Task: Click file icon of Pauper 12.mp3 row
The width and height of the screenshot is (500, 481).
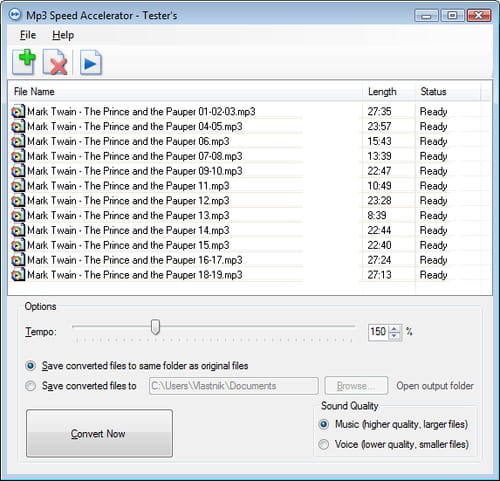Action: pyautogui.click(x=18, y=201)
